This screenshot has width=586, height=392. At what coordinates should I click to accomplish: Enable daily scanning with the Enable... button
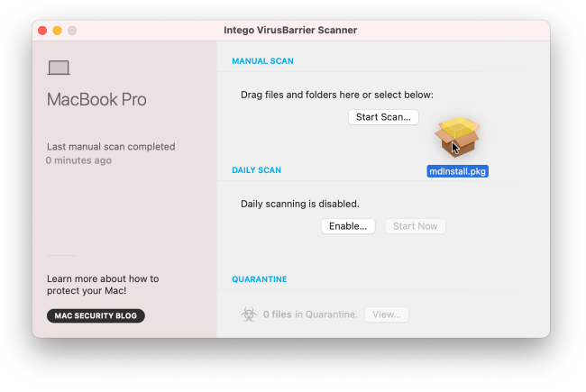coord(348,226)
